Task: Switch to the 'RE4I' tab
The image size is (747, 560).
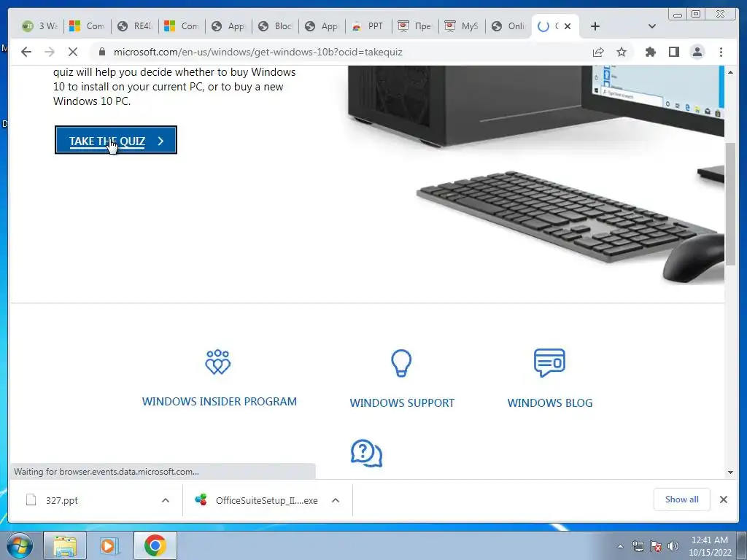Action: [134, 26]
